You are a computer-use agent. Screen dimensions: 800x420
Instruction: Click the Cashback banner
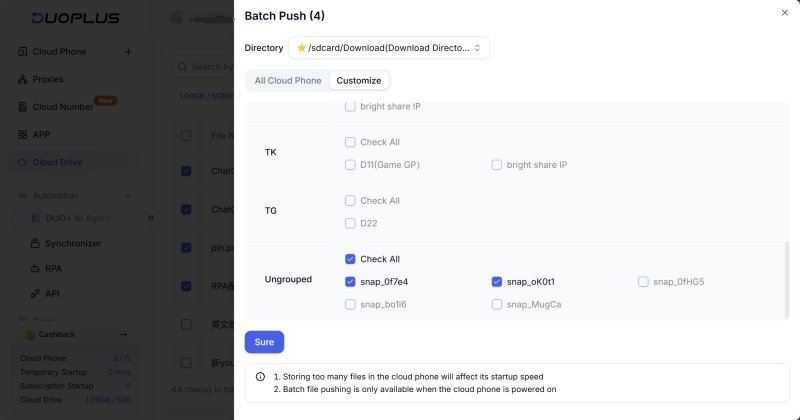76,334
